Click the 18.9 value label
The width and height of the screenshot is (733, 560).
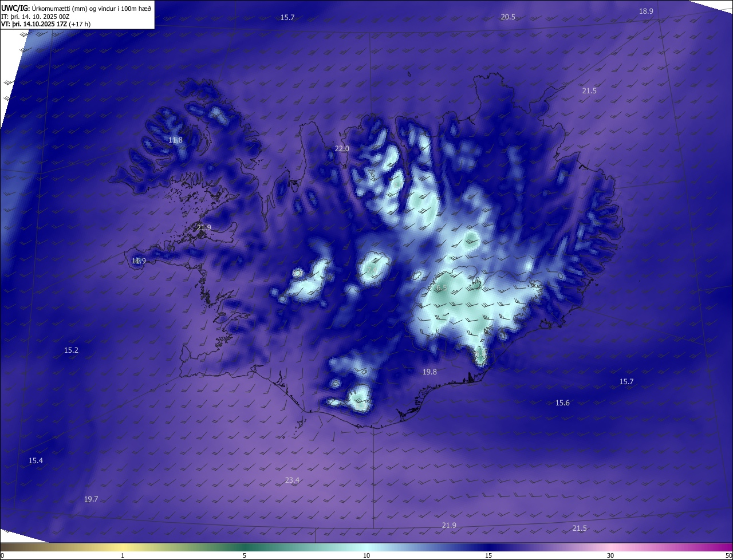(646, 11)
